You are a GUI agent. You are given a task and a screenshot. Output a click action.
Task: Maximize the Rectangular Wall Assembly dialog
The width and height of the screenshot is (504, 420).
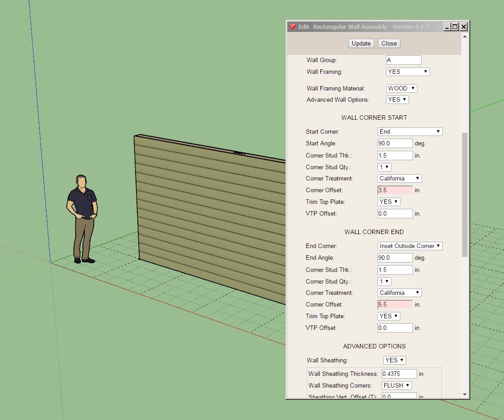coord(455,27)
